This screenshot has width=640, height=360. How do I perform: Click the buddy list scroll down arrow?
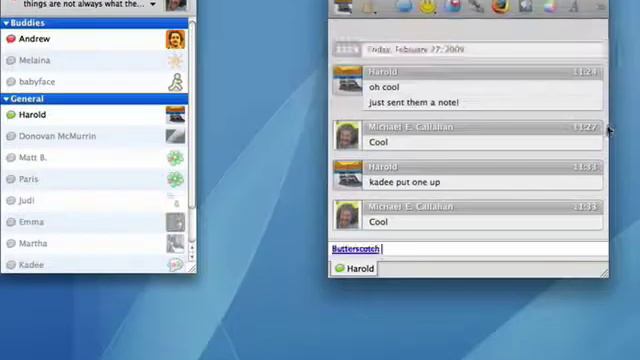click(x=192, y=257)
